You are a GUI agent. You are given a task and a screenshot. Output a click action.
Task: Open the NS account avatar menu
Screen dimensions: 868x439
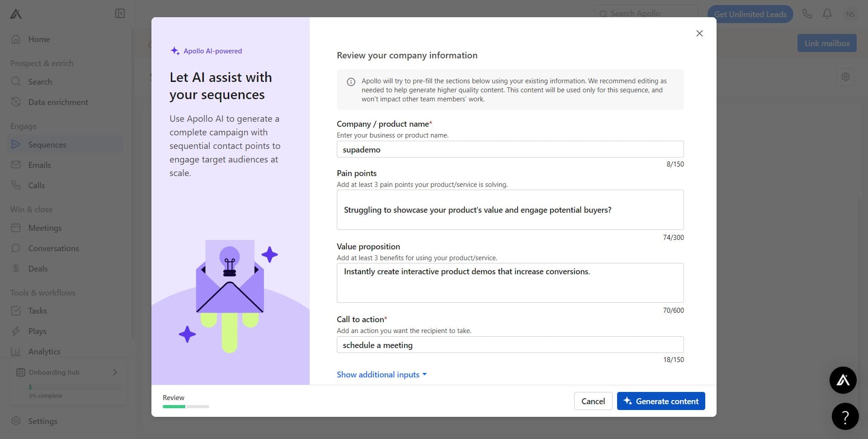point(850,14)
